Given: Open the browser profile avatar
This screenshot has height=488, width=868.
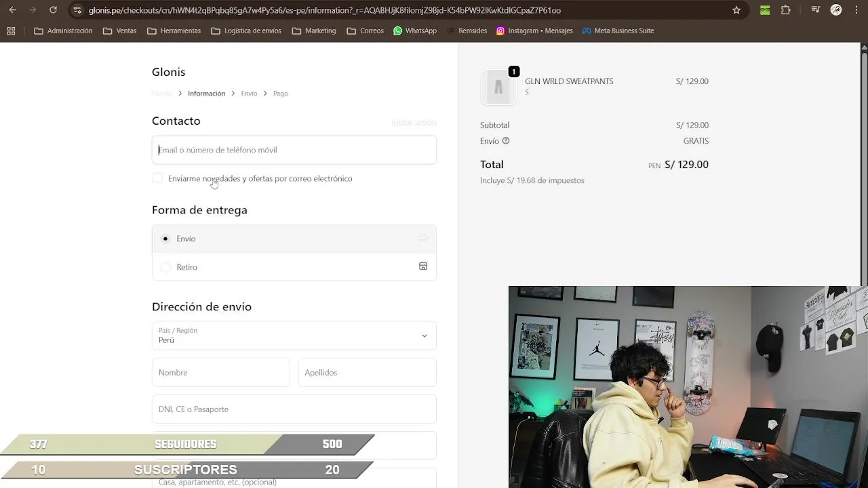Looking at the screenshot, I should 836,10.
